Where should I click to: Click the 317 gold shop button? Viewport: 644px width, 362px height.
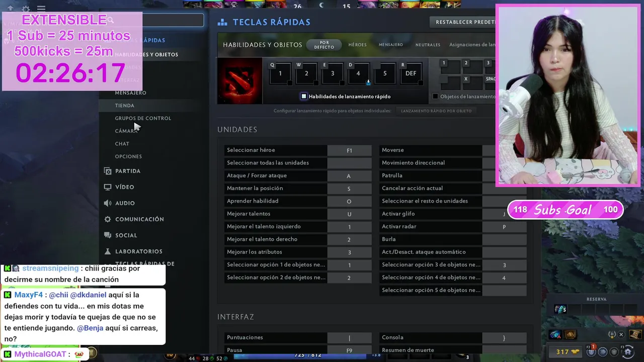pyautogui.click(x=566, y=352)
